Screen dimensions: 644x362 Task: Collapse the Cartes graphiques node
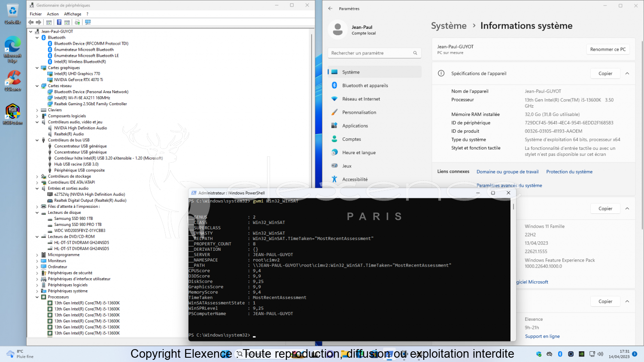pos(37,68)
